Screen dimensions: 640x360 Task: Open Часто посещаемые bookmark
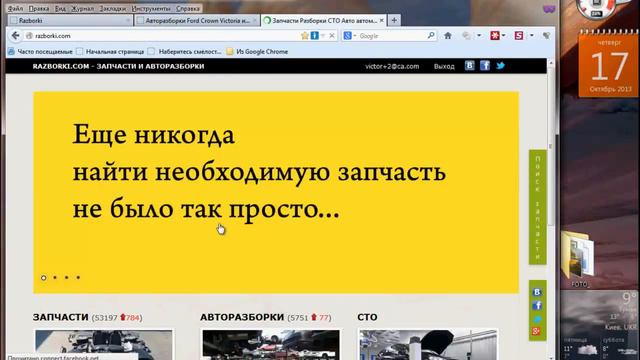(x=40, y=51)
